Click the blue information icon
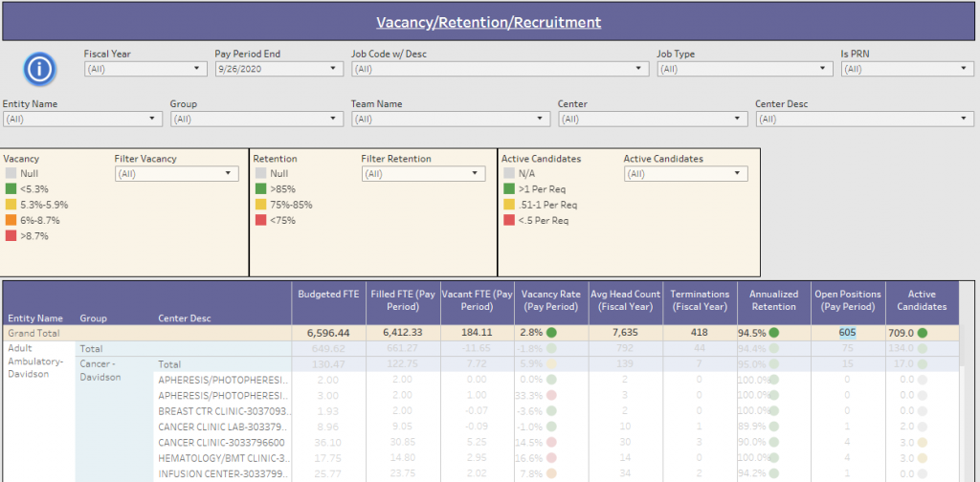This screenshot has width=980, height=482. tap(39, 69)
